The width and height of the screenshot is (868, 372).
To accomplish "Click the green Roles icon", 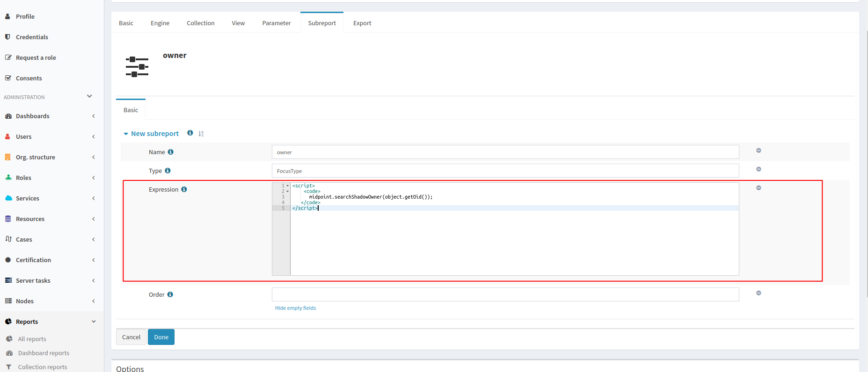I will pos(8,178).
